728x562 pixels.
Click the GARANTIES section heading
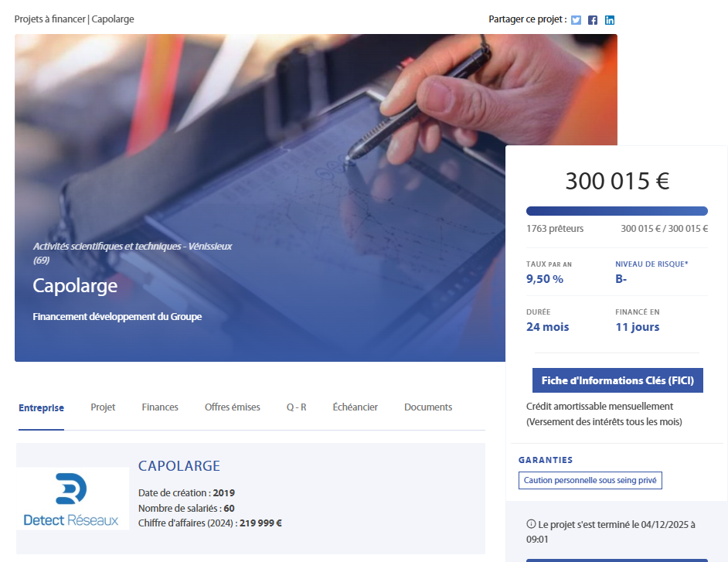(546, 460)
